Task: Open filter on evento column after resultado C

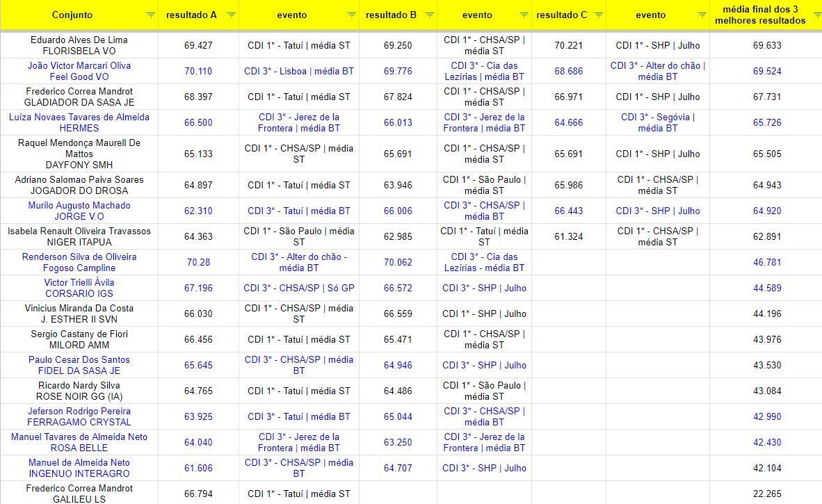Action: 702,15
